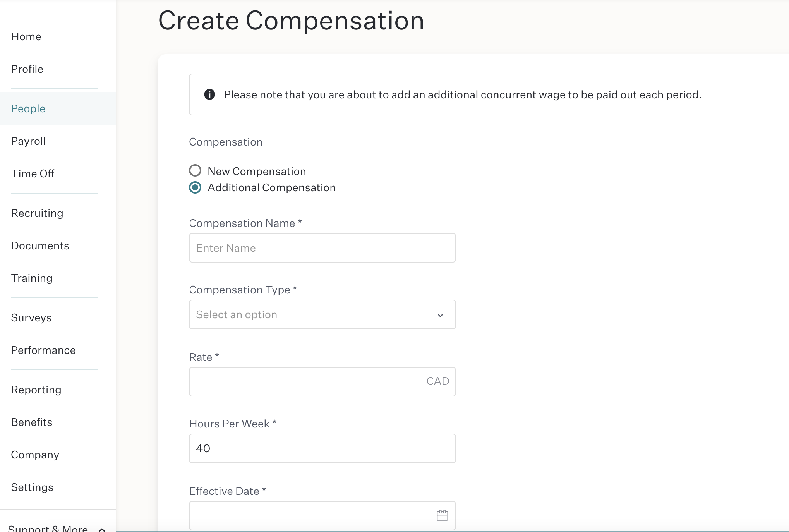The width and height of the screenshot is (789, 532).
Task: Go to Reporting
Action: 36,390
